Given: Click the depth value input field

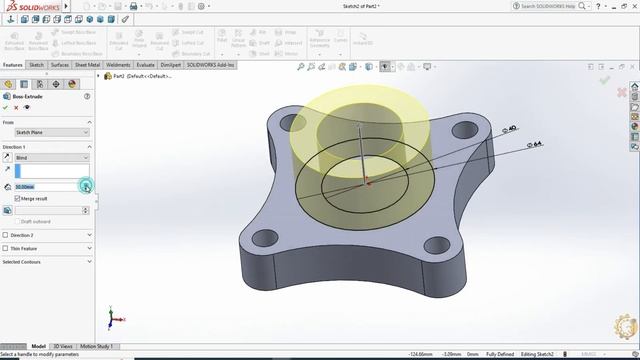Looking at the screenshot, I should tap(48, 187).
